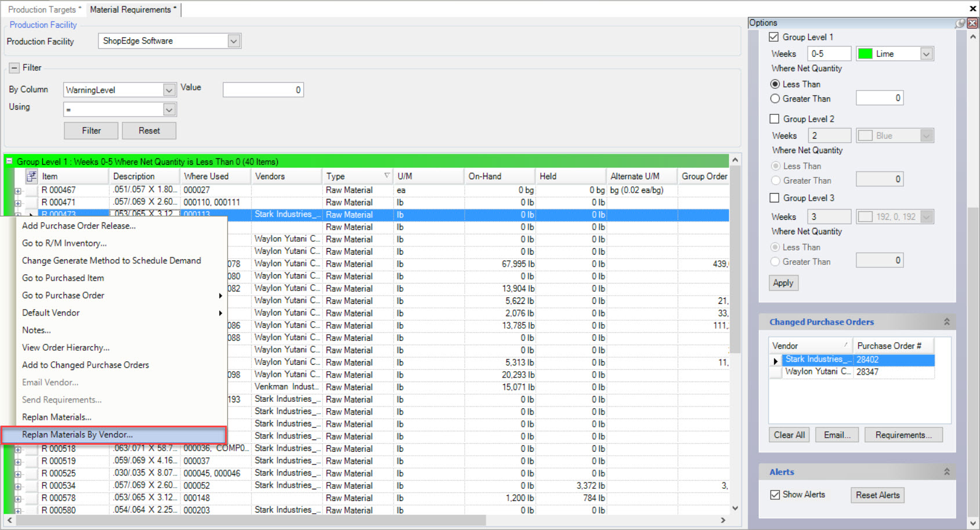Open Go to Purchase Order submenu
The width and height of the screenshot is (980, 530).
tap(121, 295)
